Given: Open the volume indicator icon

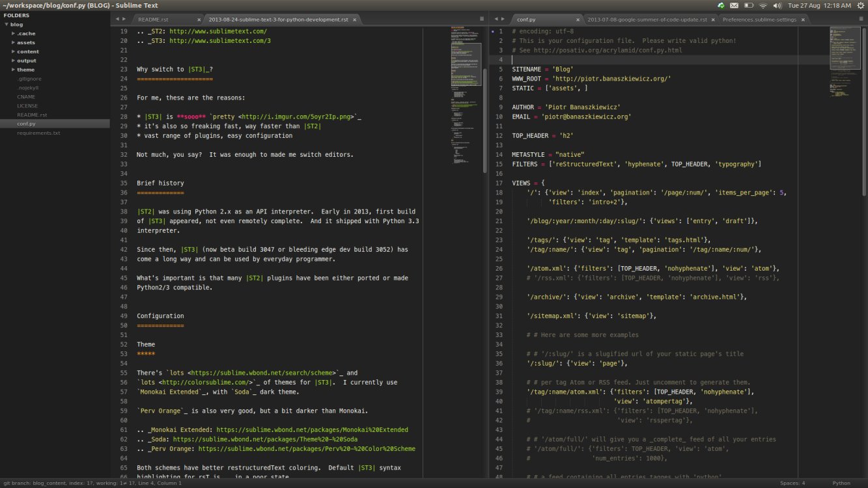Looking at the screenshot, I should [x=777, y=5].
